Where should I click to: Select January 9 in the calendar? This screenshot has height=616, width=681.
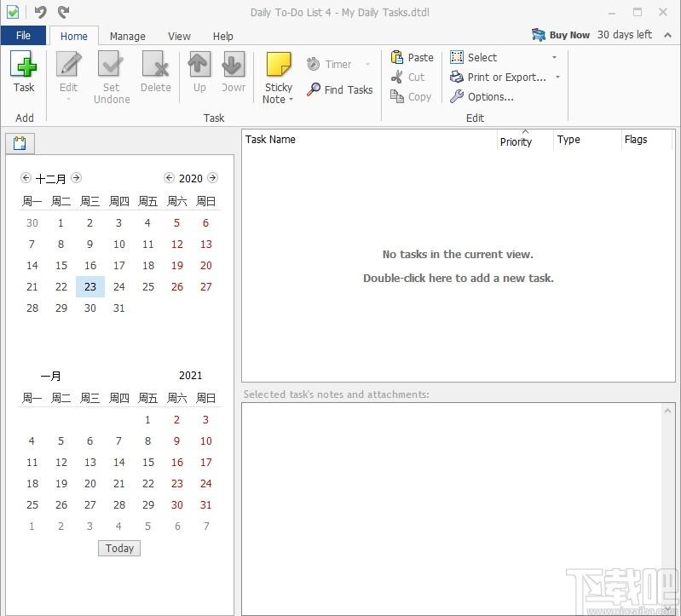[176, 440]
